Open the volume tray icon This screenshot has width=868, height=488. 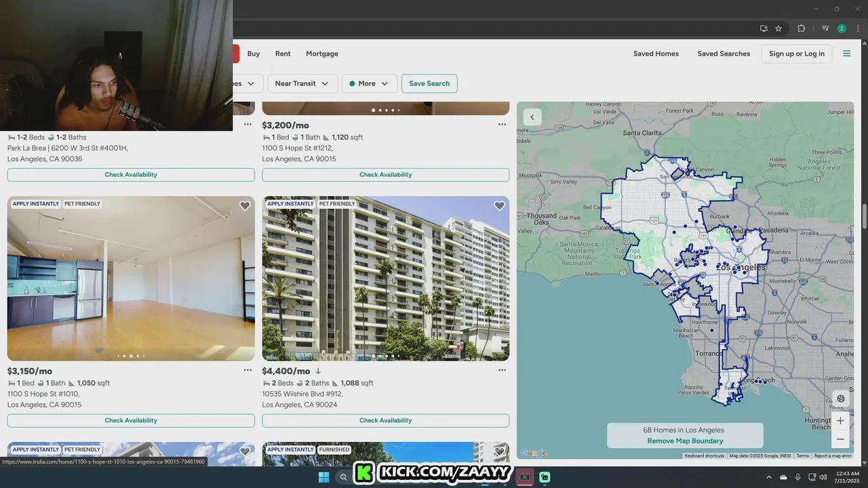pos(823,477)
